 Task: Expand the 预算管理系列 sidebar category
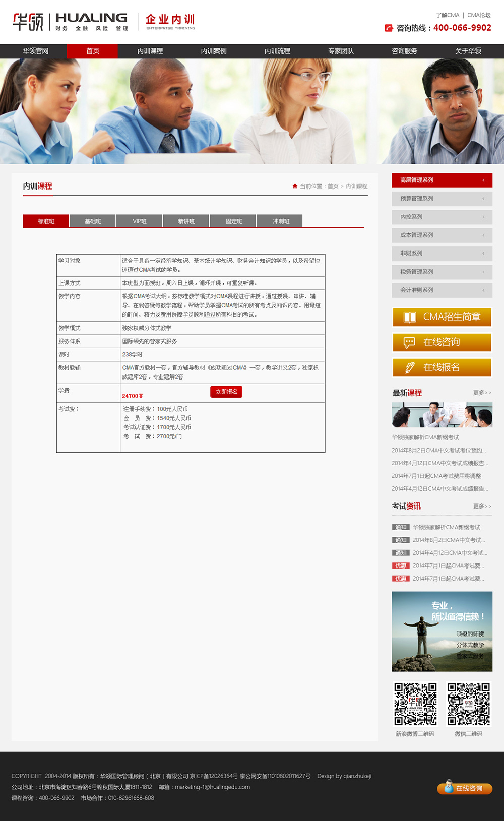(442, 199)
